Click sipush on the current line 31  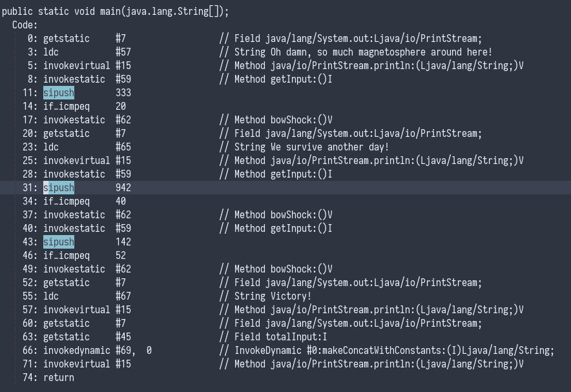59,187
